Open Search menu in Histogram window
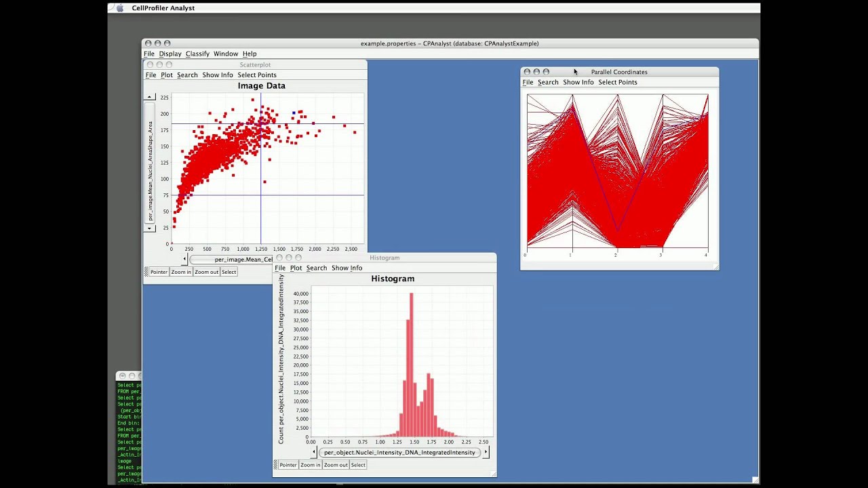Image resolution: width=868 pixels, height=488 pixels. click(x=317, y=268)
